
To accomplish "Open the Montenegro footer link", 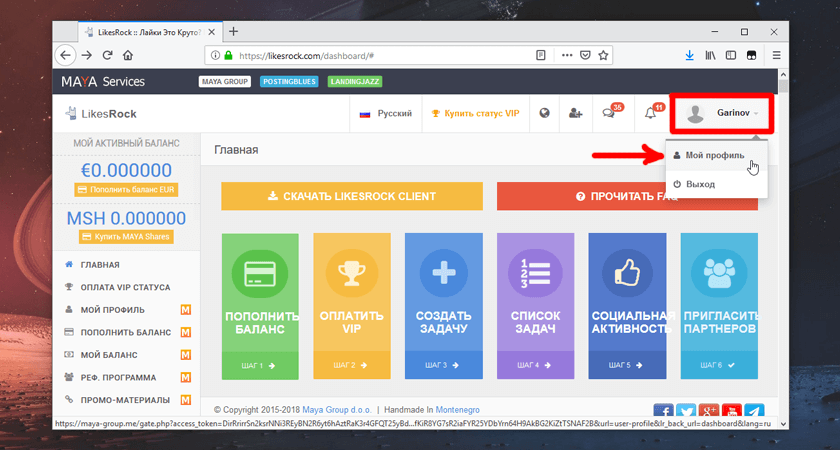I will tap(458, 410).
